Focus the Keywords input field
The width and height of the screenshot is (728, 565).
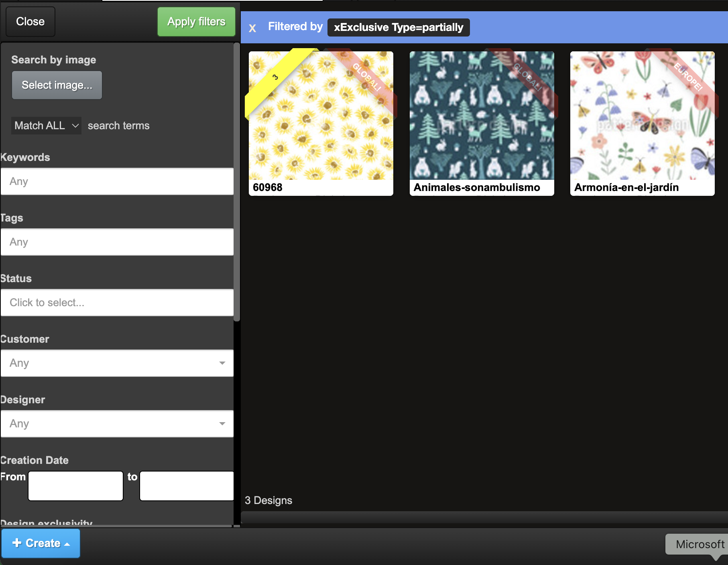coord(117,181)
